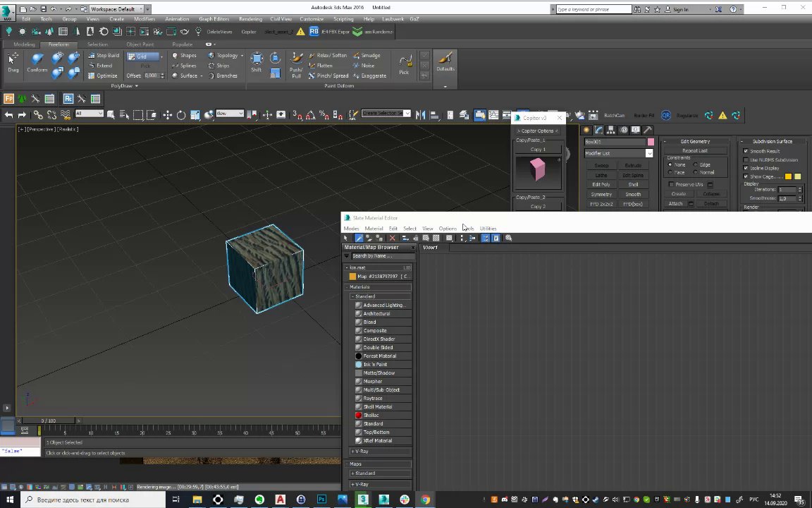Switch to the Modeling ribbon tab
The height and width of the screenshot is (508, 812).
pyautogui.click(x=24, y=44)
